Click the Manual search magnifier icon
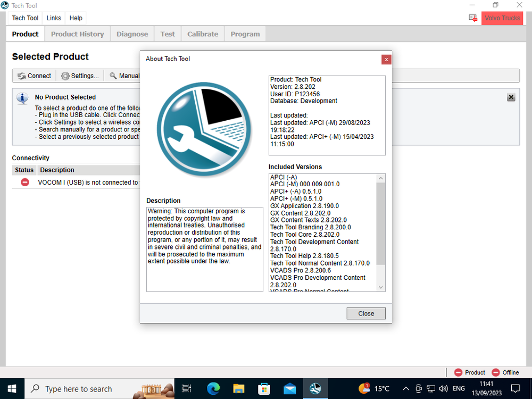 113,76
